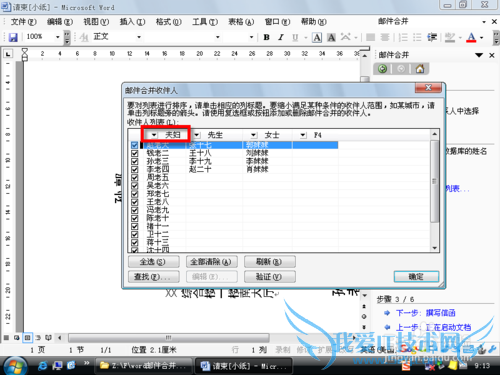500x375 pixels.
Task: Uncheck the 陈老十 recipient checkbox
Action: 135,218
